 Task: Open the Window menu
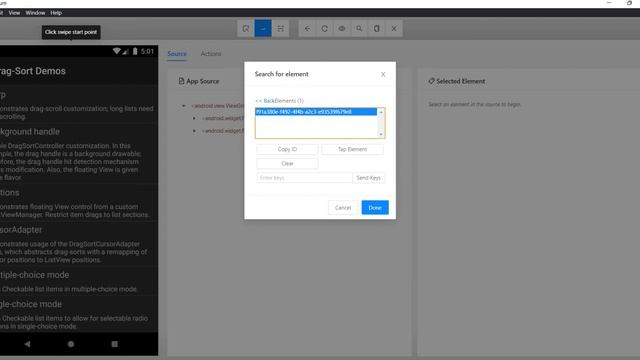(x=36, y=13)
